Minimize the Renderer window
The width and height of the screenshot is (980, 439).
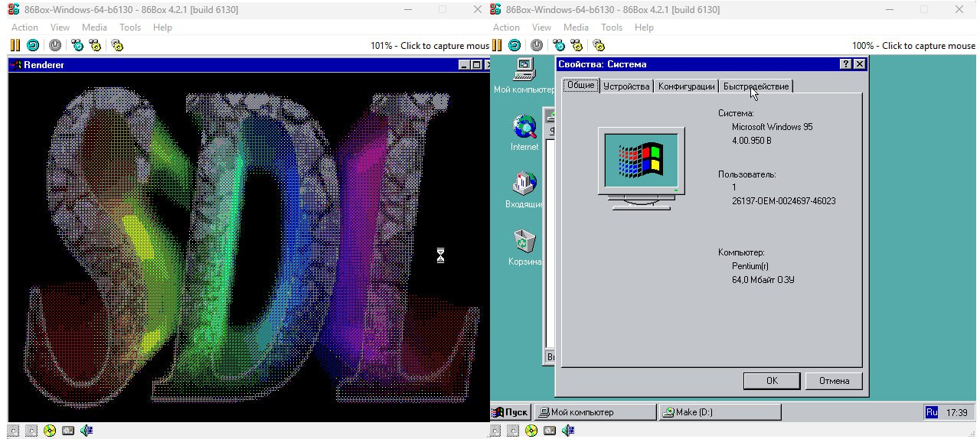[x=465, y=65]
